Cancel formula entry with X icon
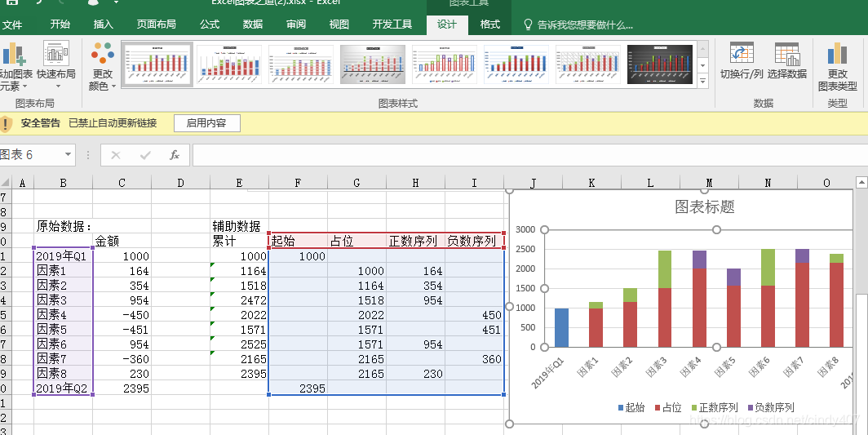 [x=116, y=155]
